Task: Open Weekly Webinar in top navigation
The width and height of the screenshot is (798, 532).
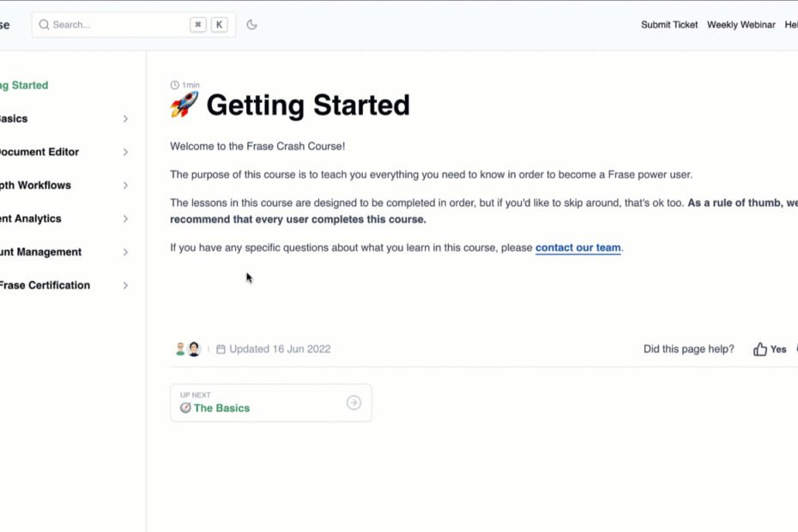Action: (741, 24)
